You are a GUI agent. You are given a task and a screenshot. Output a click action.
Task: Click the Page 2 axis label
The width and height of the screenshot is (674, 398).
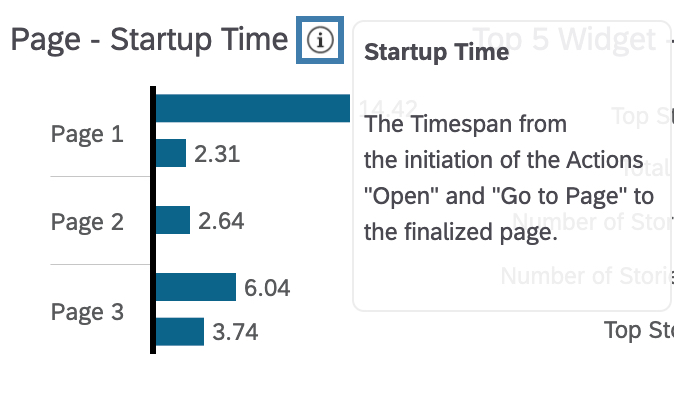click(87, 222)
